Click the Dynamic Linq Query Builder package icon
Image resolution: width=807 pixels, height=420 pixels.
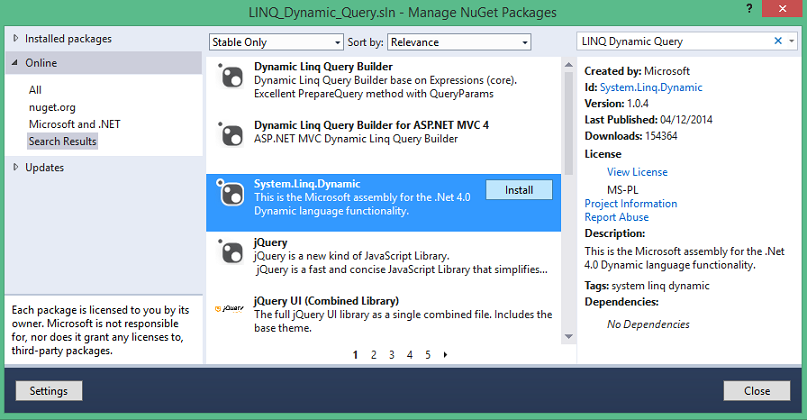(231, 77)
